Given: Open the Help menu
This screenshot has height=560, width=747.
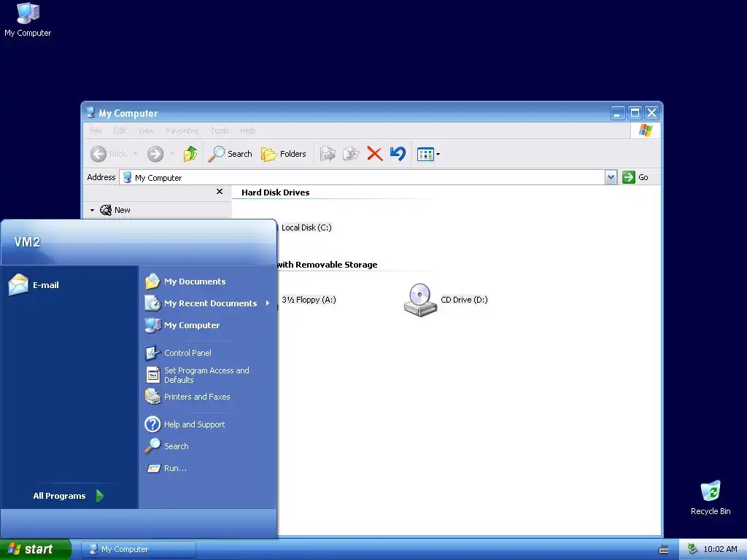Looking at the screenshot, I should coord(248,131).
